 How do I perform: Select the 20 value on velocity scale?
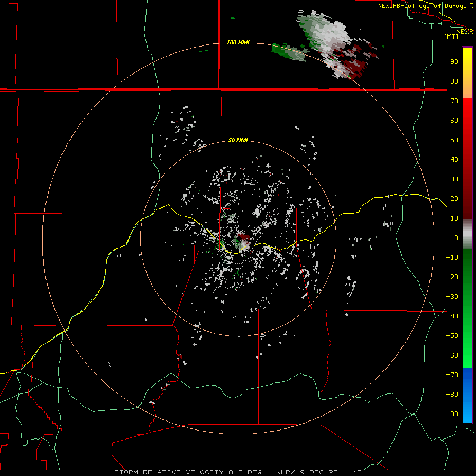tap(454, 198)
